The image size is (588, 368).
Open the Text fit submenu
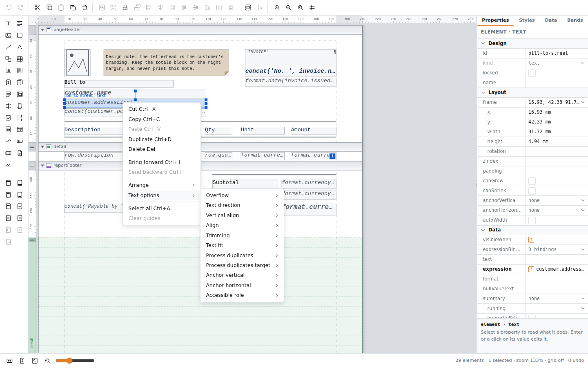click(242, 245)
